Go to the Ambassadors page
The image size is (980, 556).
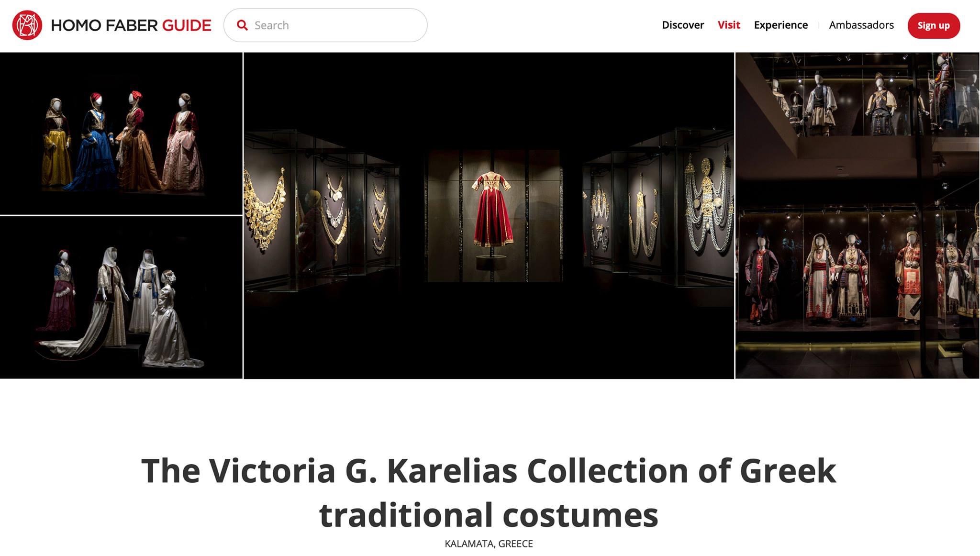coord(861,25)
